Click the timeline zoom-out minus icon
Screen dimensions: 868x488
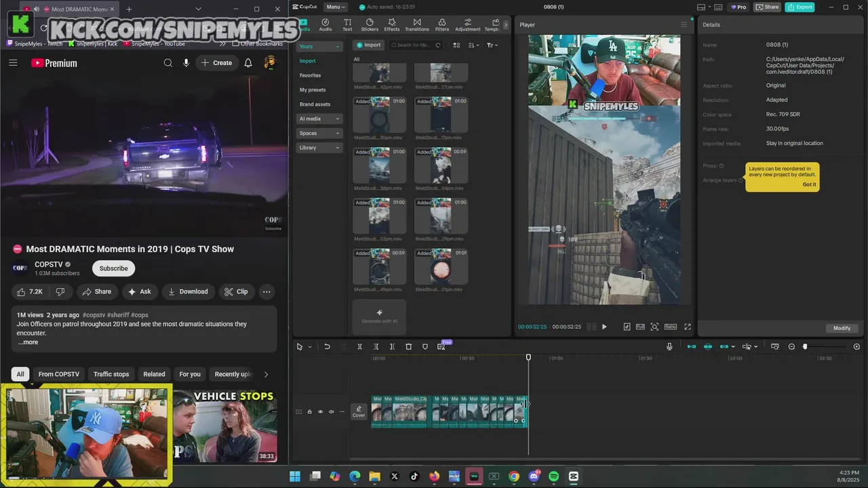pos(791,346)
